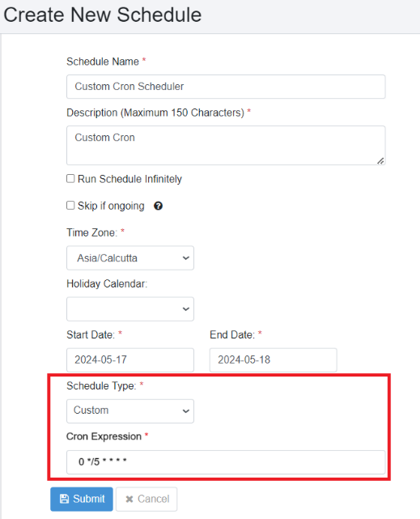Screen dimensions: 420x519
Task: Click the Start Date field
Action: [130, 360]
